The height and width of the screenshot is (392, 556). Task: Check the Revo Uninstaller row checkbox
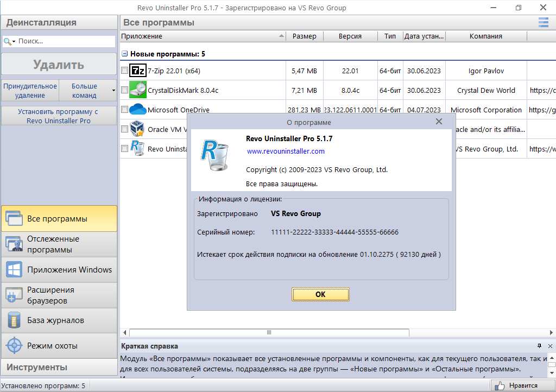(x=124, y=149)
